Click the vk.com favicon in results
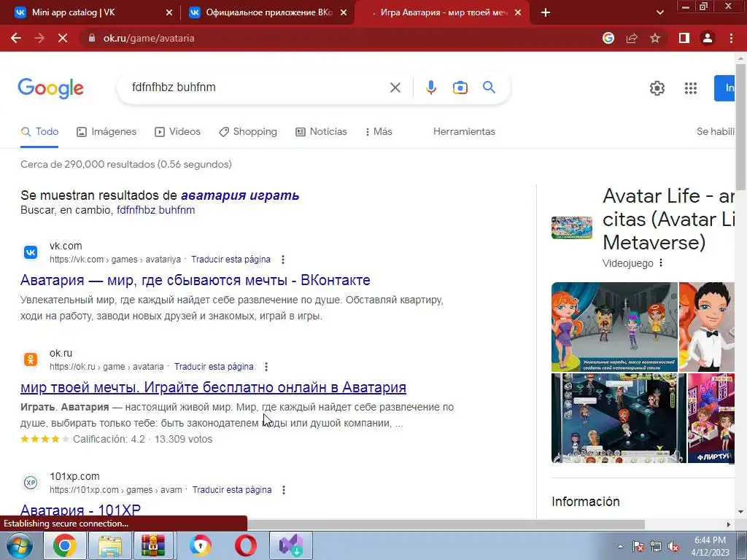747x560 pixels. 31,252
